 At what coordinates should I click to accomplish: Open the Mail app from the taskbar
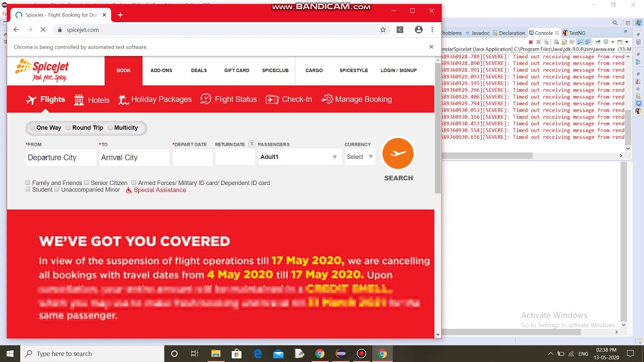pyautogui.click(x=278, y=354)
